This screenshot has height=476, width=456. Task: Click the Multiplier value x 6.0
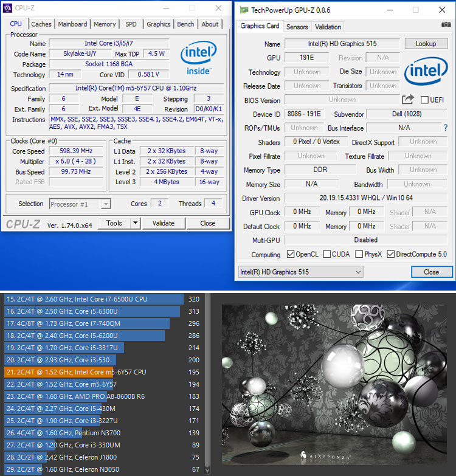(x=76, y=161)
